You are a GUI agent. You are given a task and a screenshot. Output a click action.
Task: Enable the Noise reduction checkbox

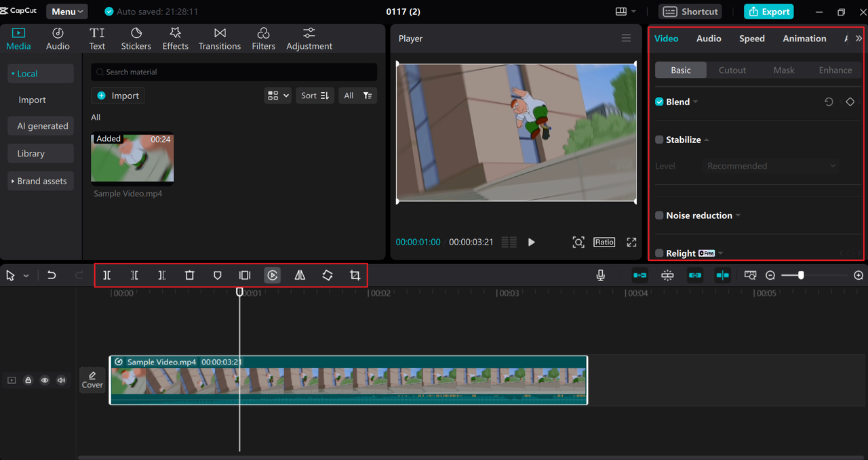[659, 215]
